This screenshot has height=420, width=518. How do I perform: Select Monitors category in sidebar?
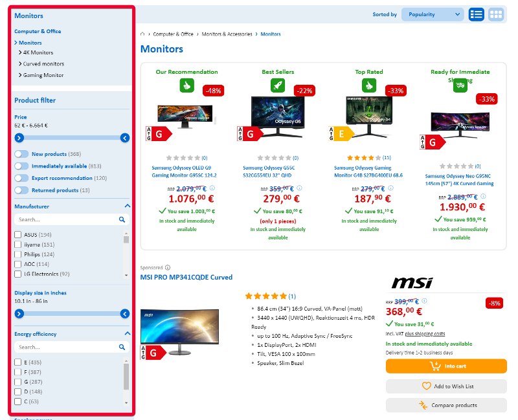30,43
